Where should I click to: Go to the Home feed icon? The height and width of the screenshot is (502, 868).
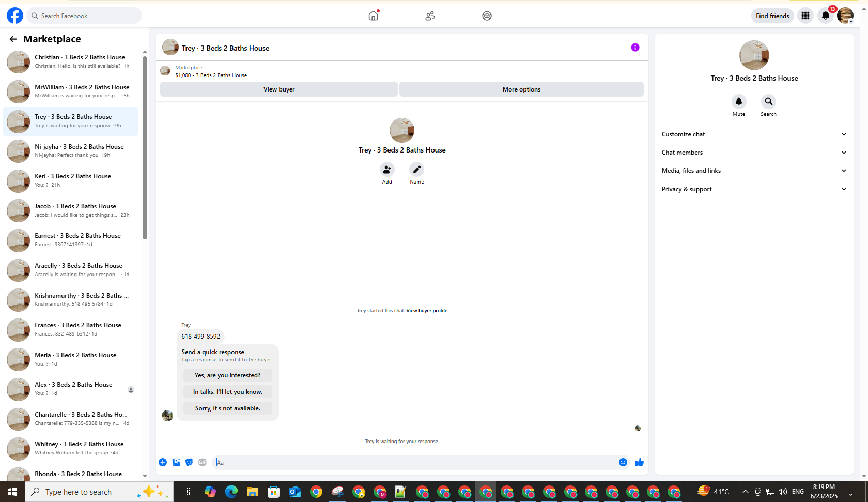coord(373,16)
